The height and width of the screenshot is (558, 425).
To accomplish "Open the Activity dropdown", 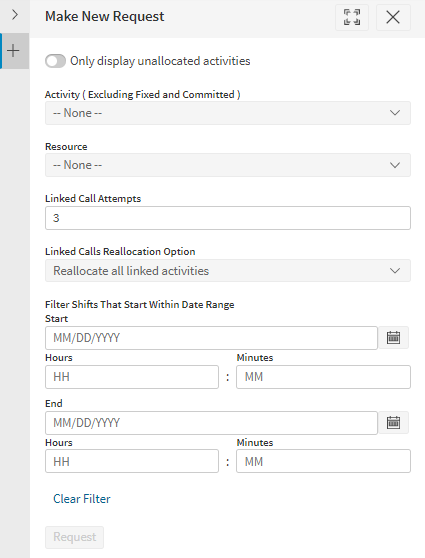I will (228, 113).
